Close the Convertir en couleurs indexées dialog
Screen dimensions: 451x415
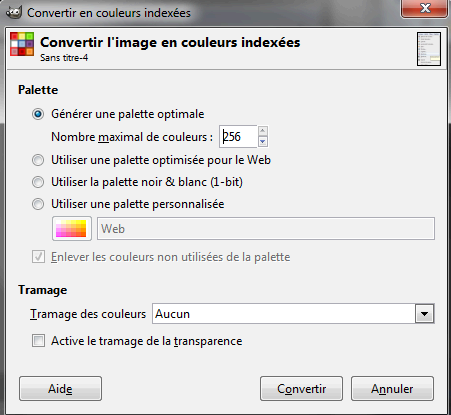pos(425,8)
